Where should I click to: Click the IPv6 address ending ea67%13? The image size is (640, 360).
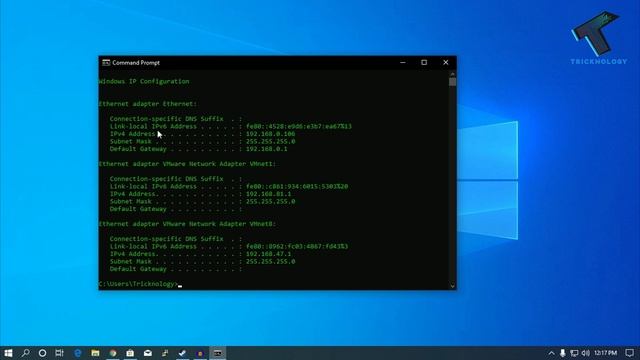pos(299,127)
